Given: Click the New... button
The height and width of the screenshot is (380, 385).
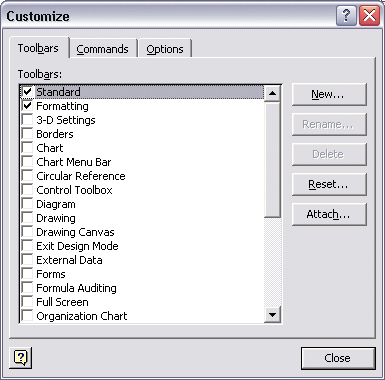Looking at the screenshot, I should pyautogui.click(x=329, y=94).
